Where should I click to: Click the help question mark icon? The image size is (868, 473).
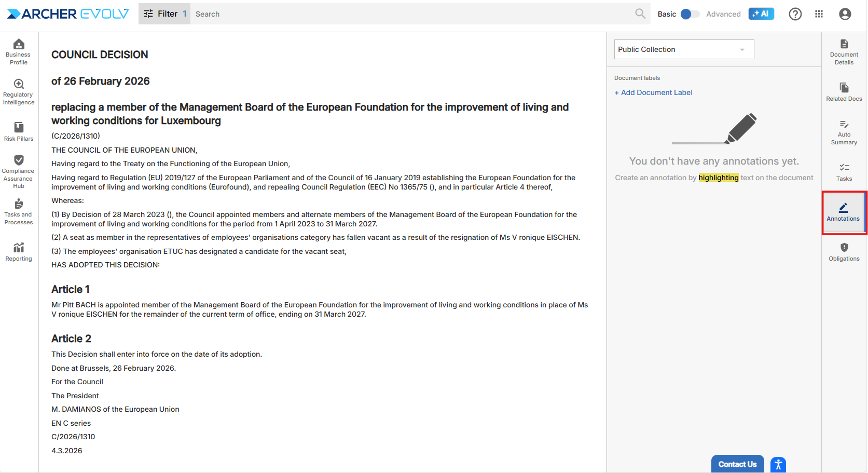point(795,14)
